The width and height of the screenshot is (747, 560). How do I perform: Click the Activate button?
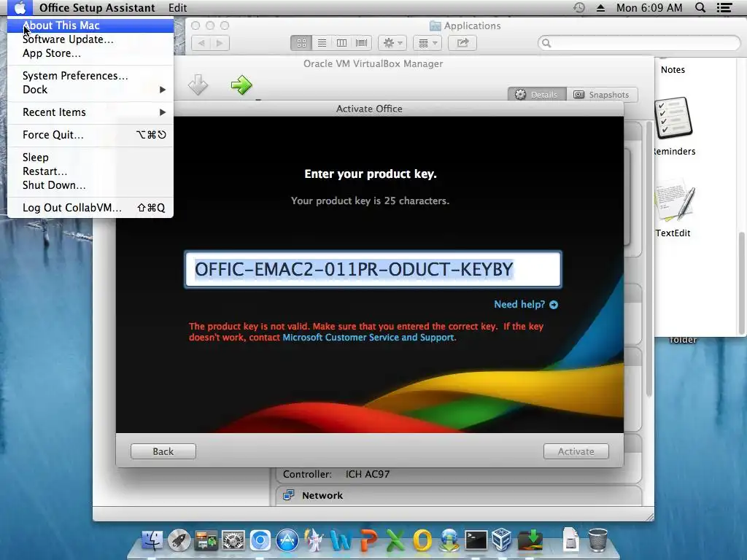[x=576, y=451]
